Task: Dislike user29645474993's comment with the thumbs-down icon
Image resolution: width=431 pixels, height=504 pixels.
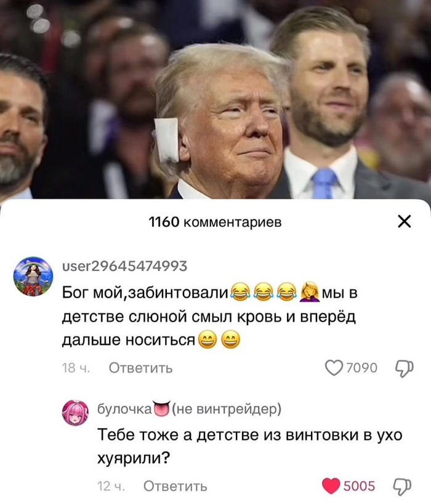Action: (x=404, y=368)
